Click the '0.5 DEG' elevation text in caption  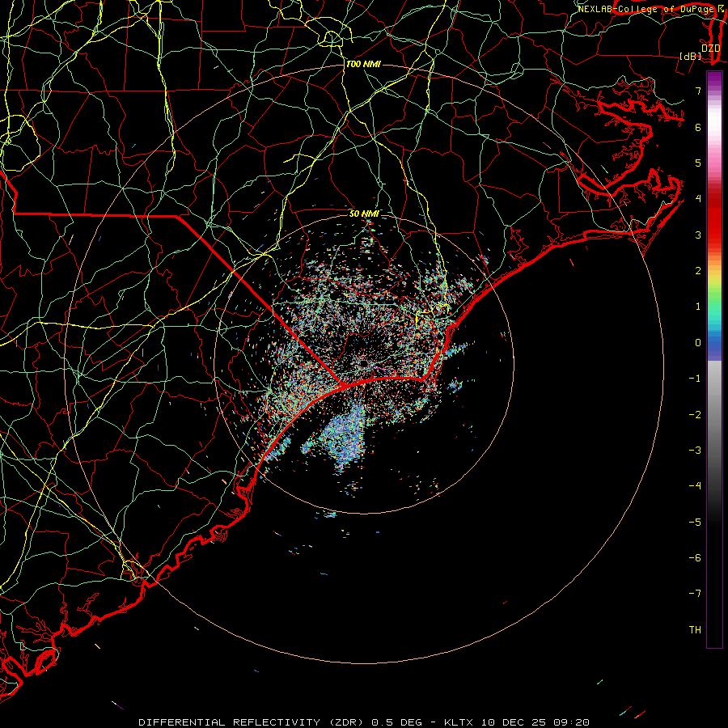click(396, 722)
